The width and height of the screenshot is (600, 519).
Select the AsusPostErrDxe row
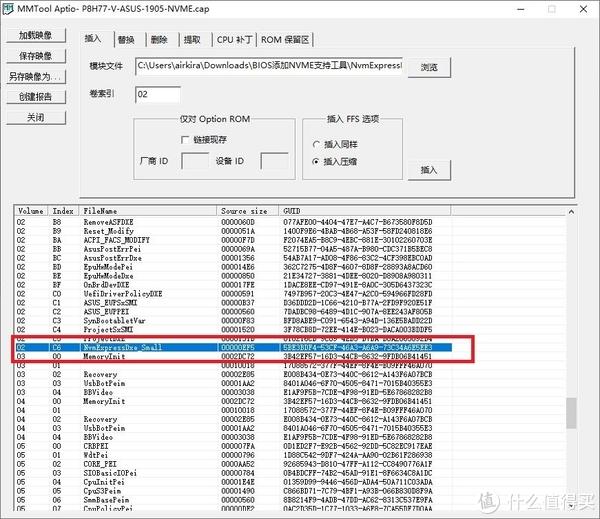(x=233, y=258)
